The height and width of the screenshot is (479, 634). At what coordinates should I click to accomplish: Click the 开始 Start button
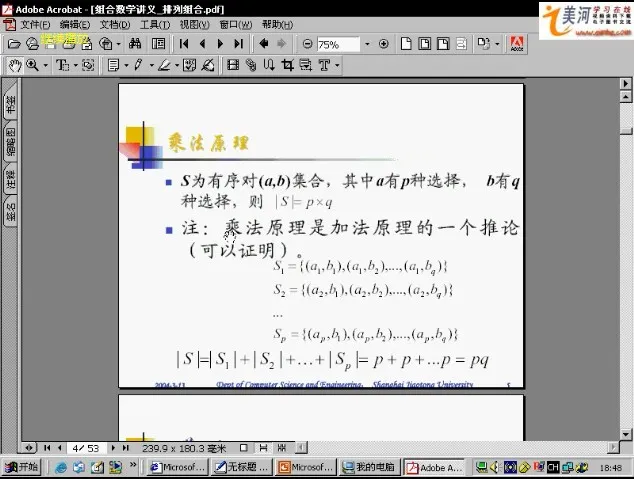click(22, 467)
